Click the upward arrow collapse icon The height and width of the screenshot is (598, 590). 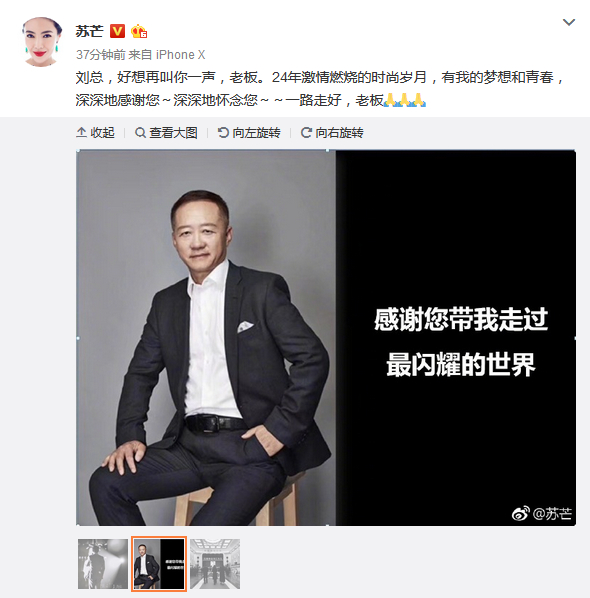[81, 133]
